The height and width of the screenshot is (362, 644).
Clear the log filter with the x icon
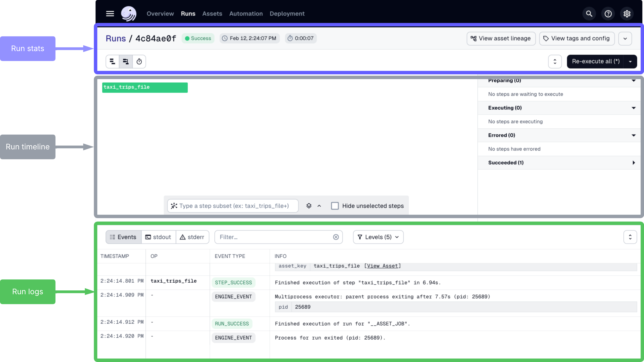(336, 237)
